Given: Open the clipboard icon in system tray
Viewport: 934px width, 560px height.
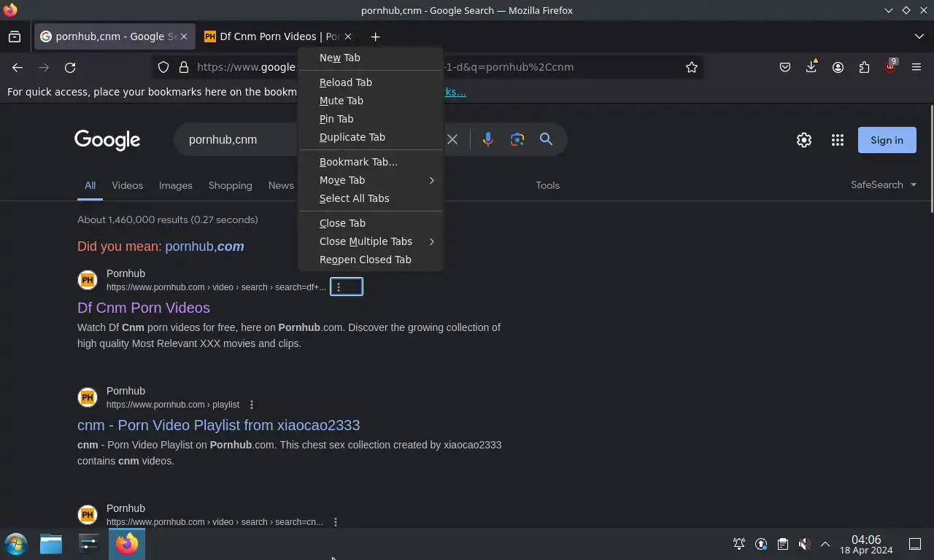Looking at the screenshot, I should [x=782, y=544].
